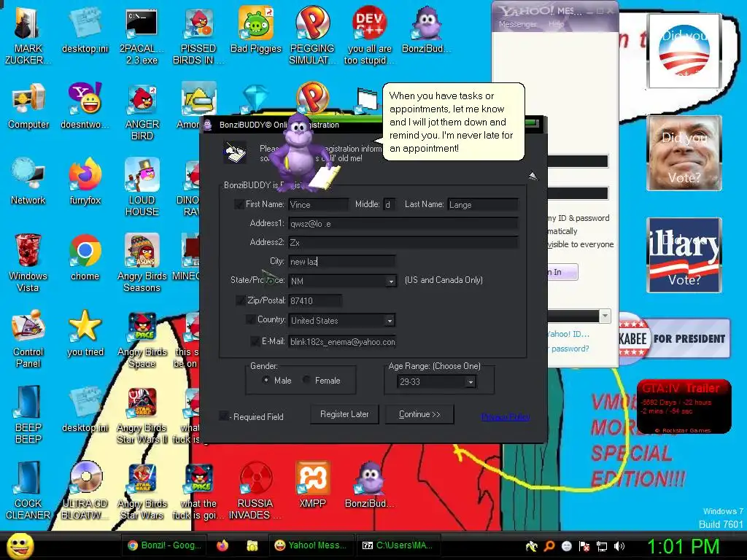The width and height of the screenshot is (747, 560).
Task: Click the volume speaker tray icon
Action: pos(619,545)
